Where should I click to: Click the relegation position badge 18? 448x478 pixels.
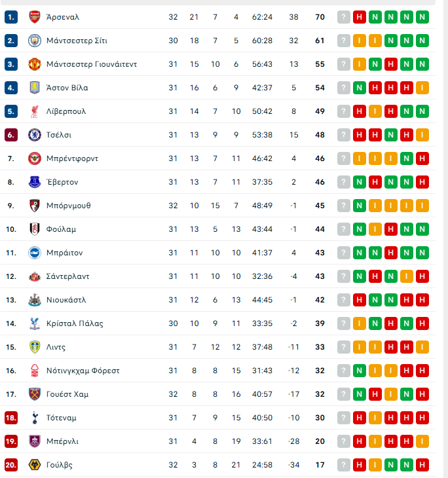(11, 418)
